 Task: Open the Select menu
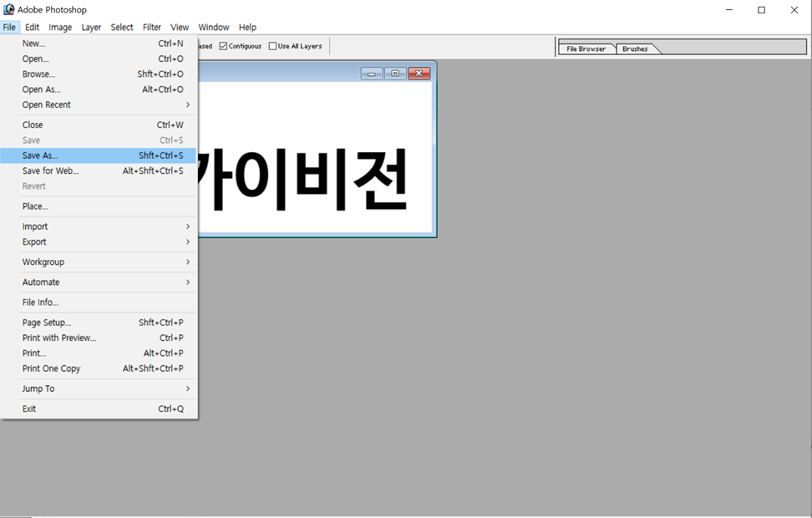[122, 27]
